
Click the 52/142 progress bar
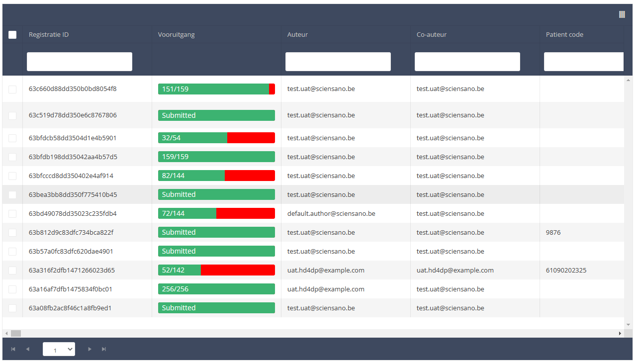(216, 270)
